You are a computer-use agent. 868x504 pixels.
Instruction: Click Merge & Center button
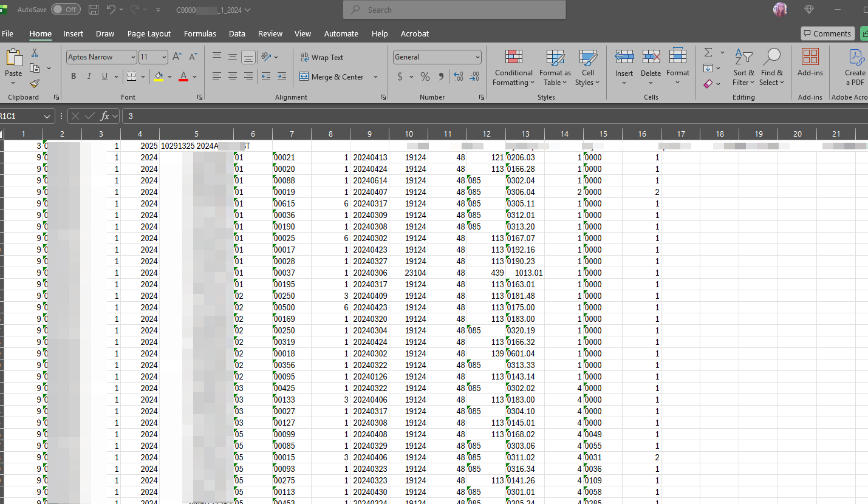click(332, 77)
